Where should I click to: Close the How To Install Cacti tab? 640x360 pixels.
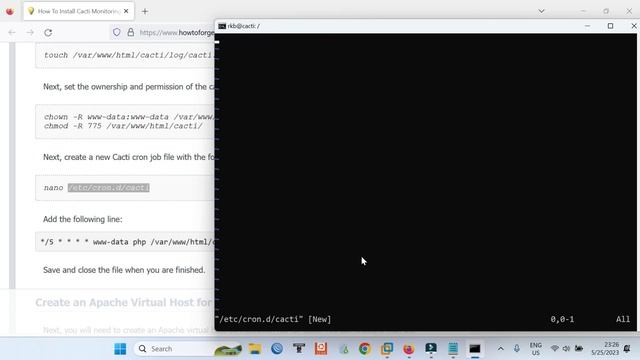(126, 11)
